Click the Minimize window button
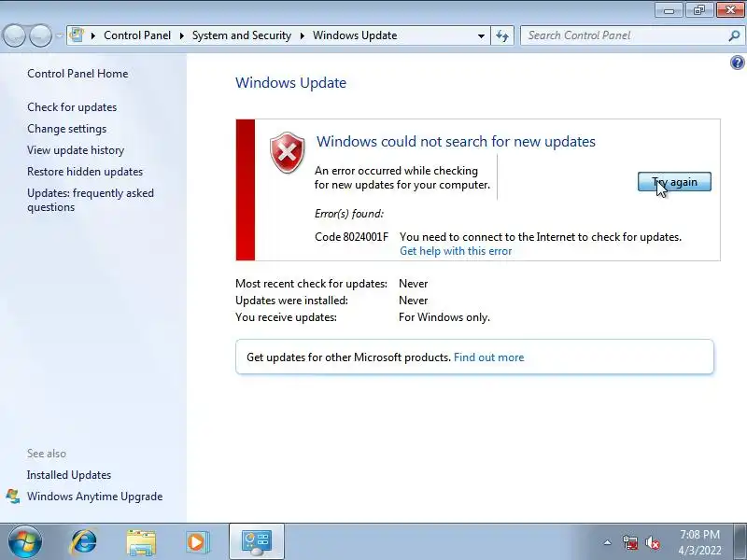The width and height of the screenshot is (747, 560). click(x=669, y=10)
